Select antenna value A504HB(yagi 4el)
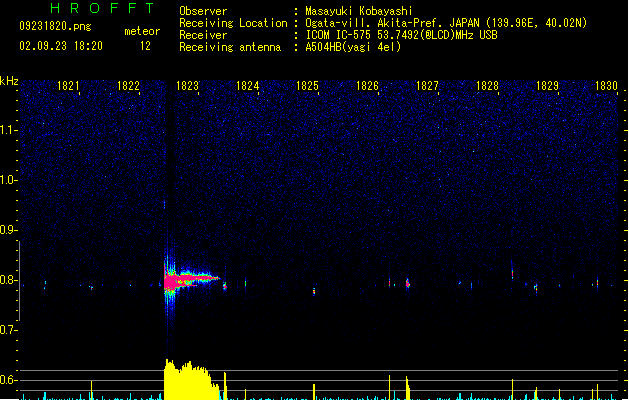 pyautogui.click(x=353, y=47)
